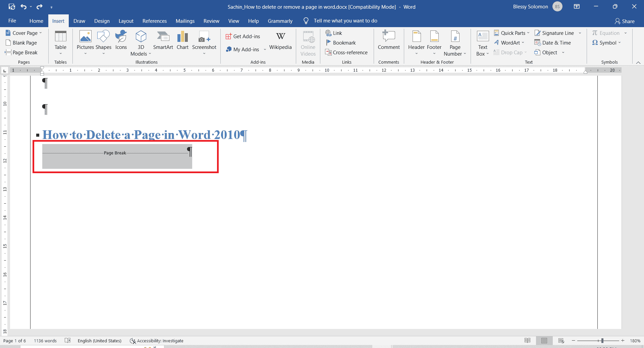Image resolution: width=644 pixels, height=348 pixels.
Task: Insert a Blank Page
Action: tap(21, 43)
